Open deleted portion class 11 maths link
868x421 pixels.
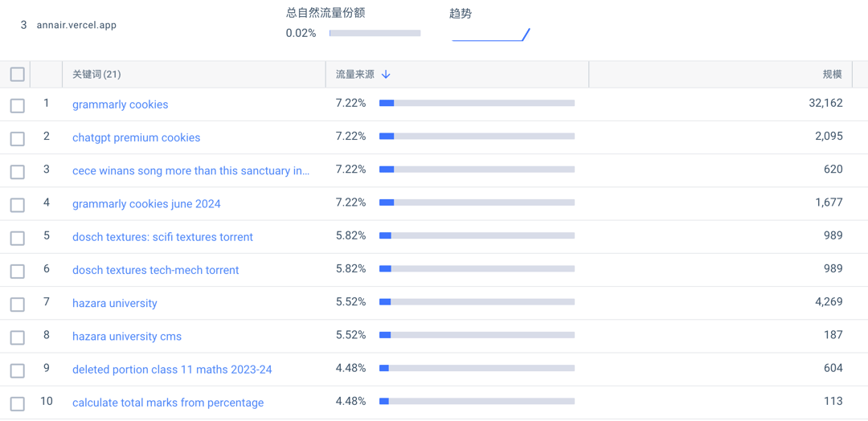click(x=172, y=370)
